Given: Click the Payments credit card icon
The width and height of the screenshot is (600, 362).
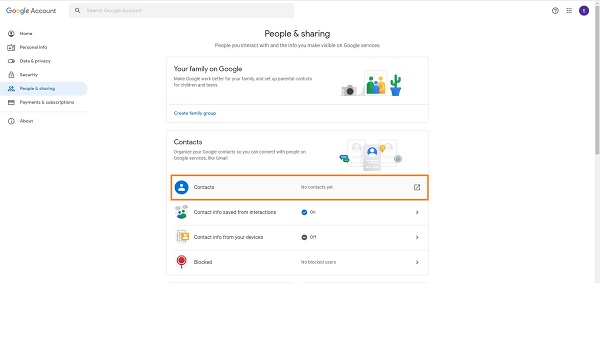Looking at the screenshot, I should click(x=11, y=103).
